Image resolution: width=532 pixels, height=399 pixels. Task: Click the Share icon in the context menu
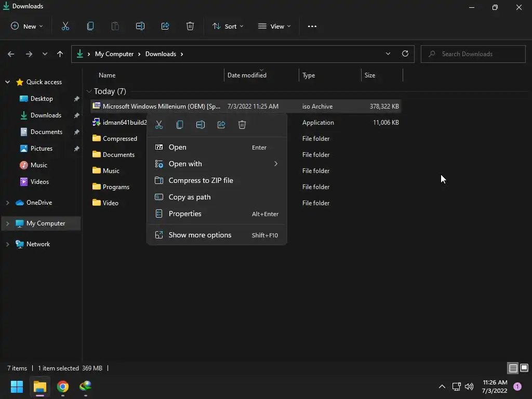point(221,125)
